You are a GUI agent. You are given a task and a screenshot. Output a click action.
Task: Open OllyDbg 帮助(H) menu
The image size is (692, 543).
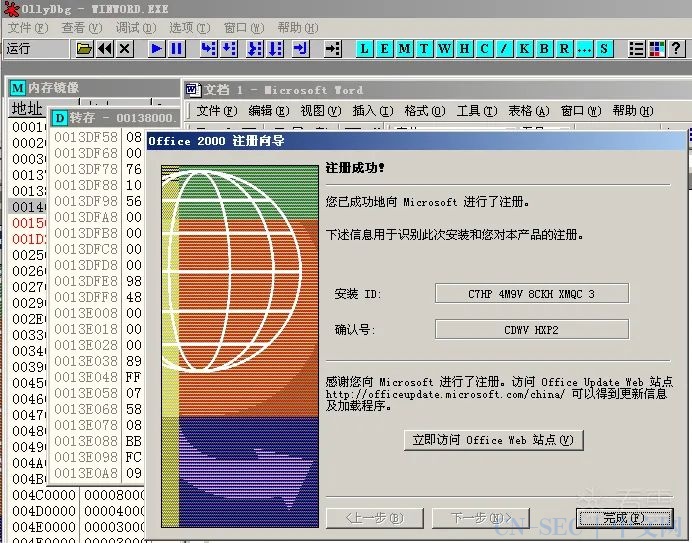298,28
